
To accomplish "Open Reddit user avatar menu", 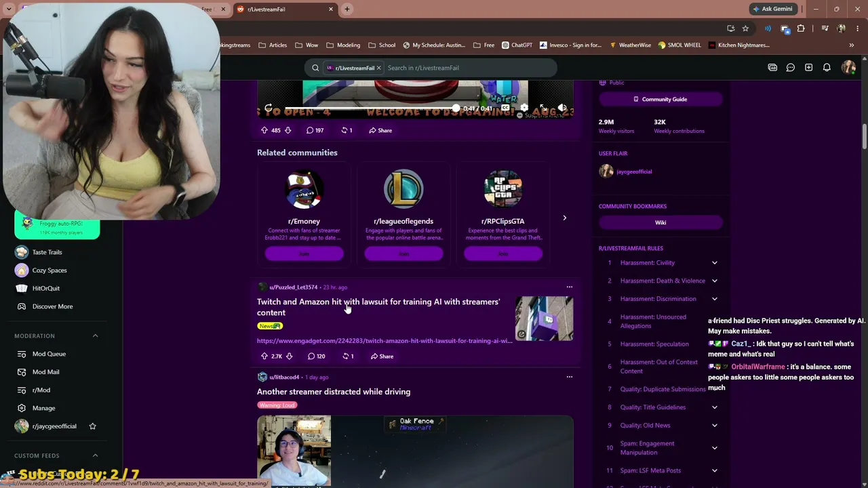I will coord(848,68).
